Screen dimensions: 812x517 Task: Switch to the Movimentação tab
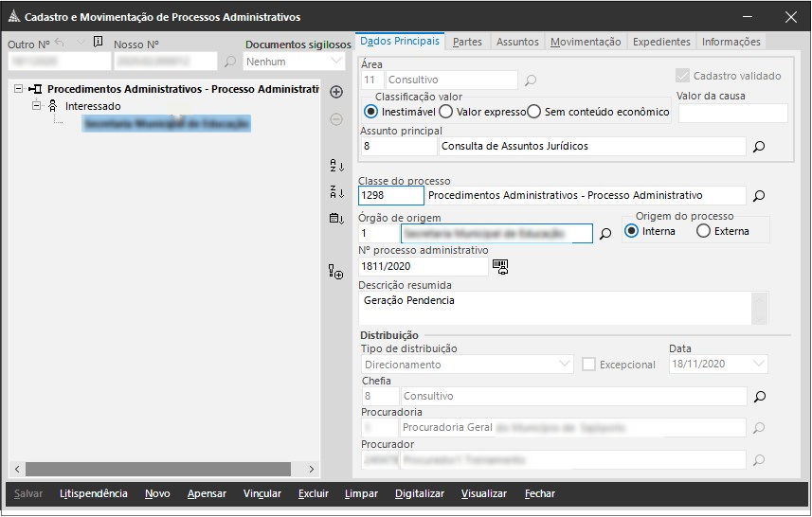click(586, 42)
